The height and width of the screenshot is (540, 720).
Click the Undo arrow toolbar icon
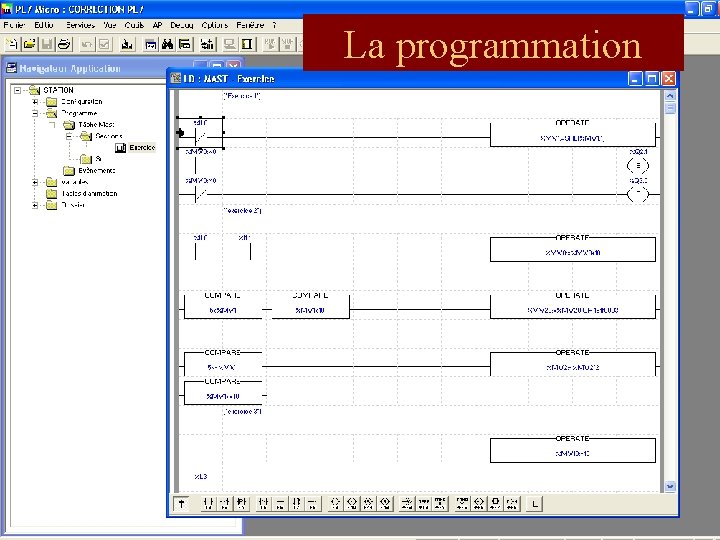click(86, 44)
